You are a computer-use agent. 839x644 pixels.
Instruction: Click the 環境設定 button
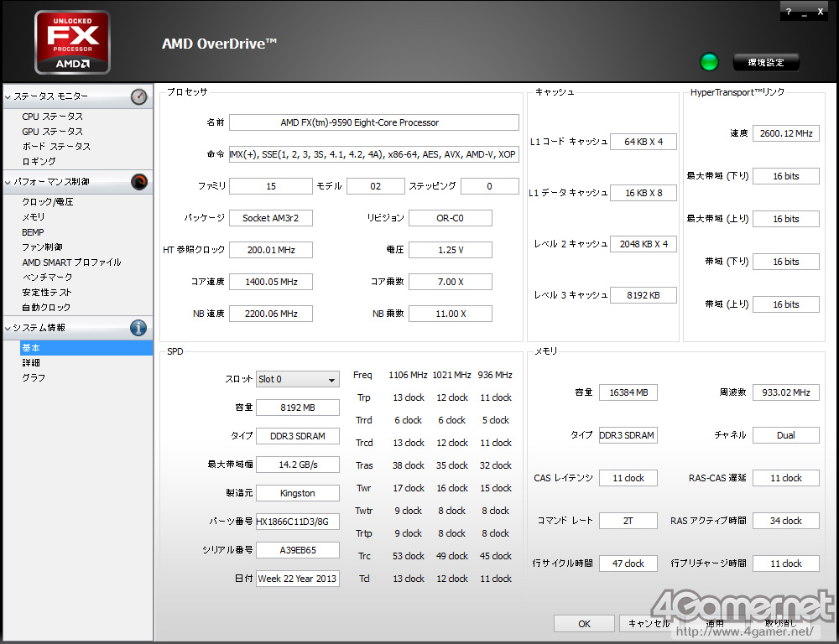766,63
